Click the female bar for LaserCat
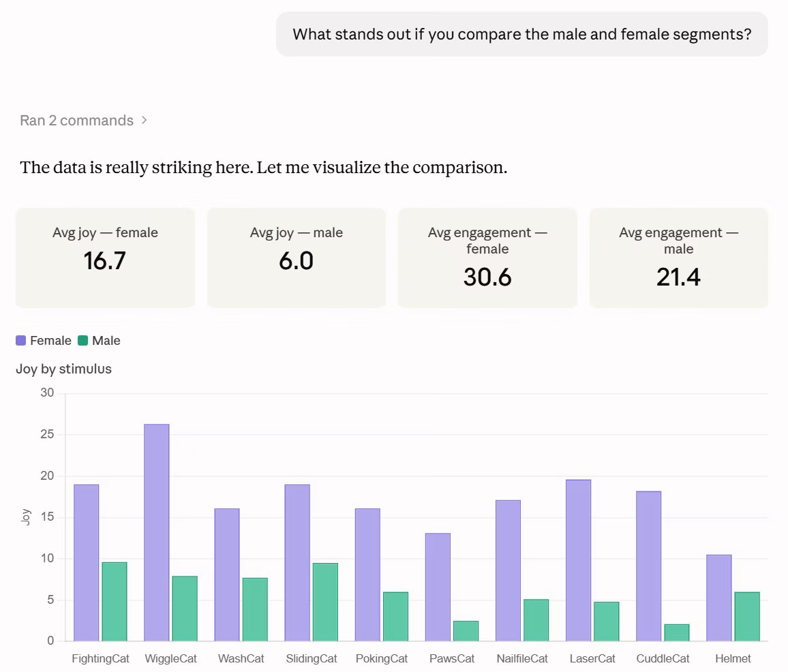The image size is (788, 672). pos(579,560)
